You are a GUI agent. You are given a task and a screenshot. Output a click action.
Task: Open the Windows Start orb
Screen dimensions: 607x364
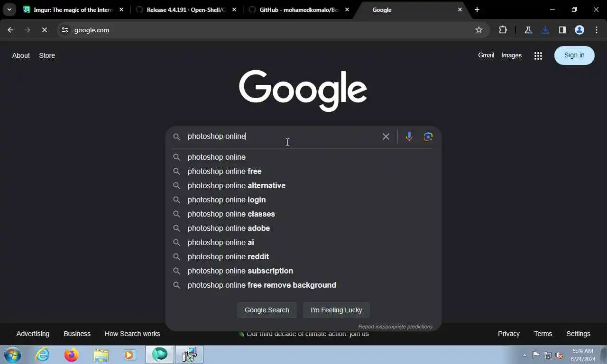pyautogui.click(x=13, y=355)
